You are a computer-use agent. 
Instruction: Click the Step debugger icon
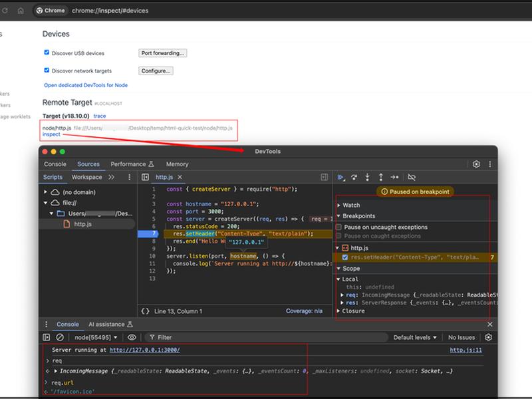point(394,177)
